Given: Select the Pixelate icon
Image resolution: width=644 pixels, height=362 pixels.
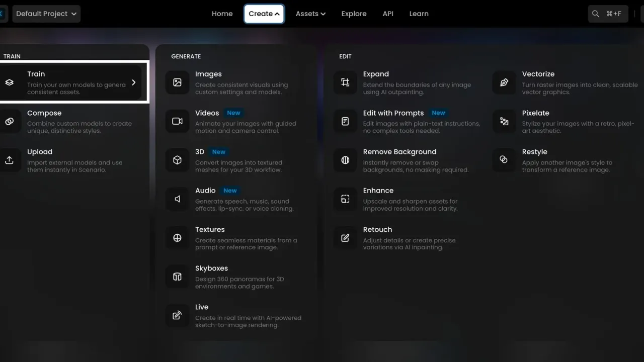Looking at the screenshot, I should click(504, 121).
